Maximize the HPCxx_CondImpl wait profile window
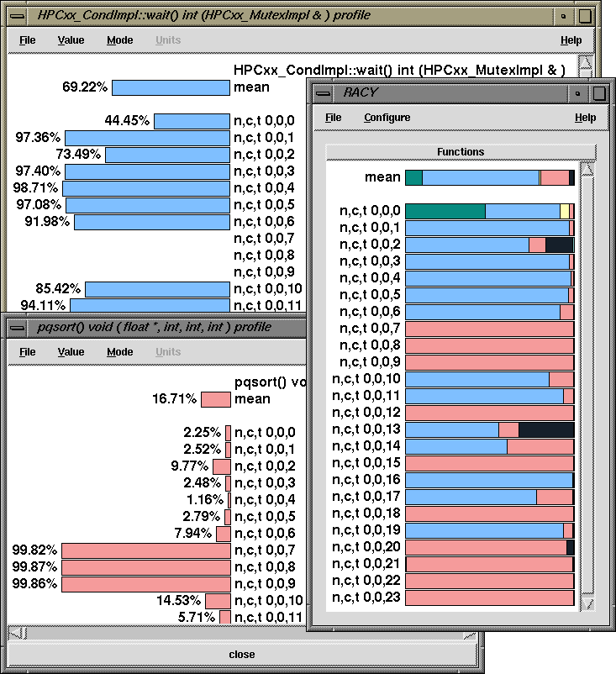The width and height of the screenshot is (616, 674). (585, 15)
